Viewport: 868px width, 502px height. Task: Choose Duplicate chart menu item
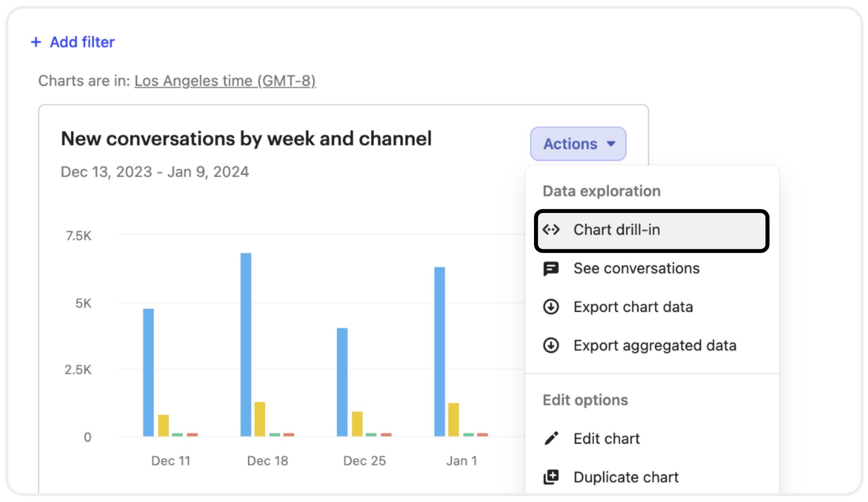652,477
